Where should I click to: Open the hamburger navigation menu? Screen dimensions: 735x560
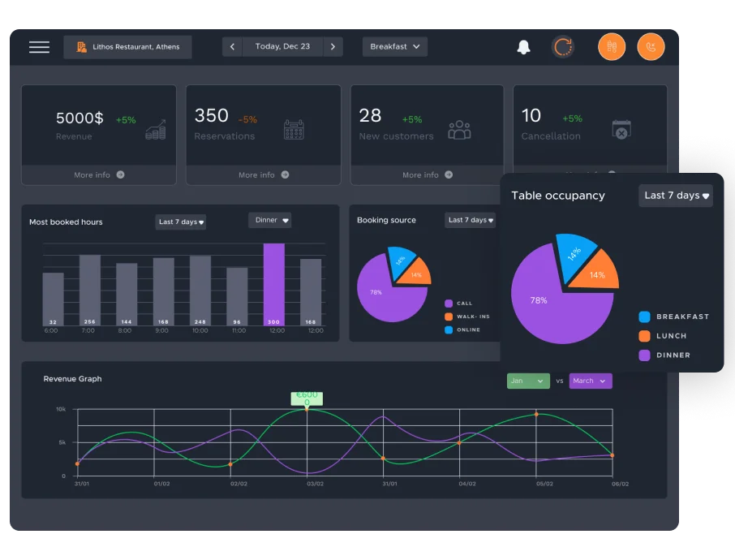(40, 47)
